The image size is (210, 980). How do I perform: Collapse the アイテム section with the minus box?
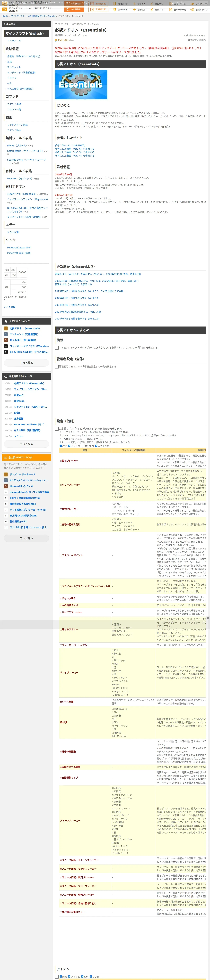pos(57,977)
